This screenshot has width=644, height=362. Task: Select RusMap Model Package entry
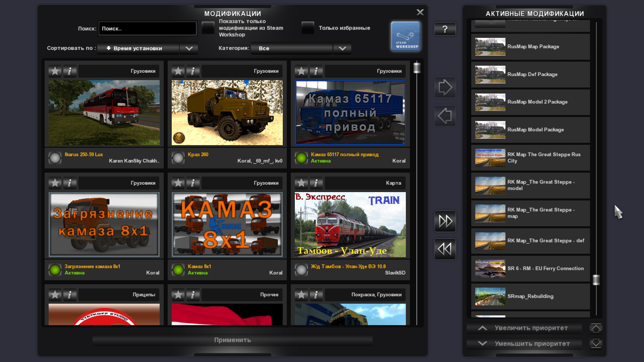[x=530, y=130]
